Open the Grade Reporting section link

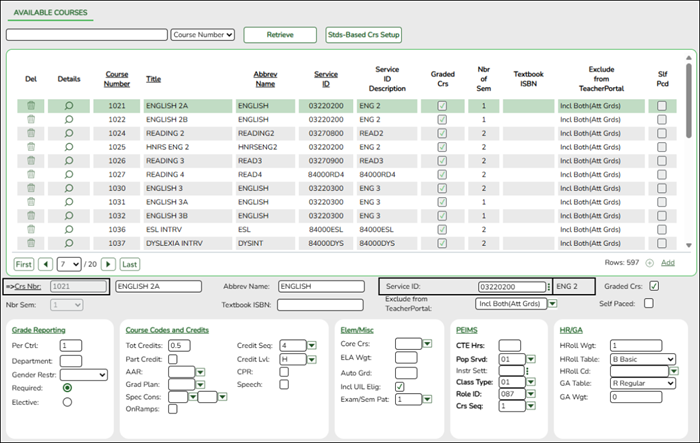[x=38, y=330]
